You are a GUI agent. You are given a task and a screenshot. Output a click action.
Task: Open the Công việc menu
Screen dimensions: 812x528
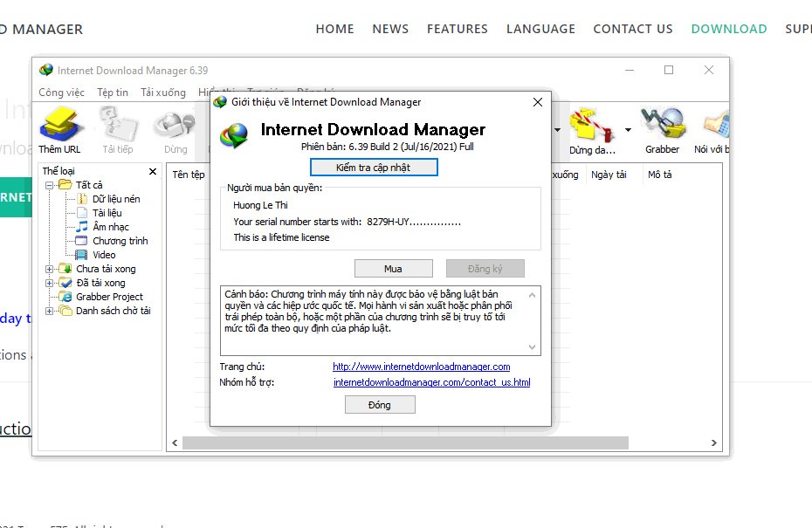click(x=62, y=93)
